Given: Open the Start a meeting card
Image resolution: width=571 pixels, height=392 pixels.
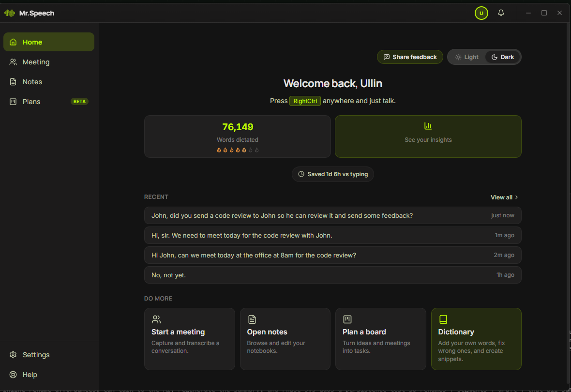Looking at the screenshot, I should coord(189,339).
